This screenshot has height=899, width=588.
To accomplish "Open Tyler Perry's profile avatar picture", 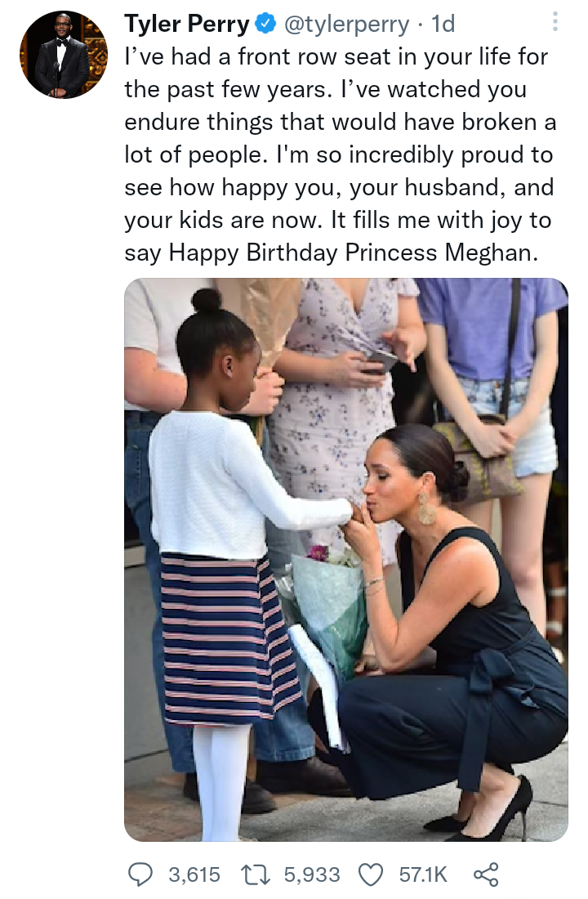I will [x=64, y=56].
